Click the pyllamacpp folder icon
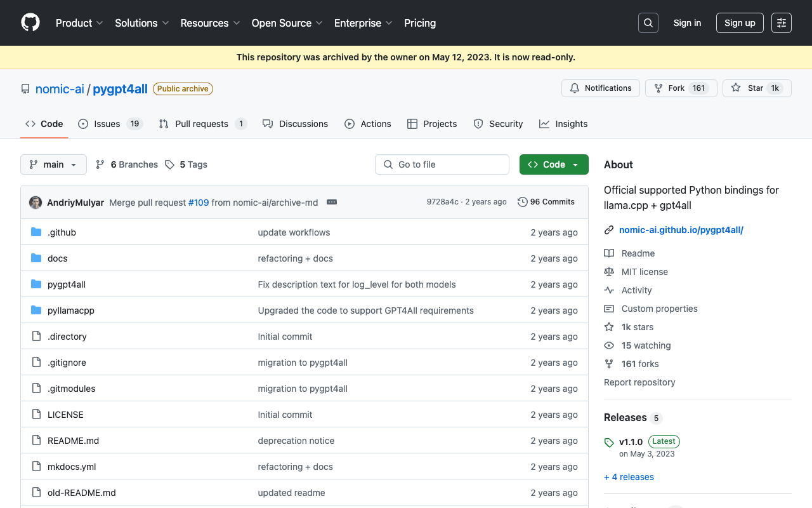The image size is (812, 508). (36, 311)
